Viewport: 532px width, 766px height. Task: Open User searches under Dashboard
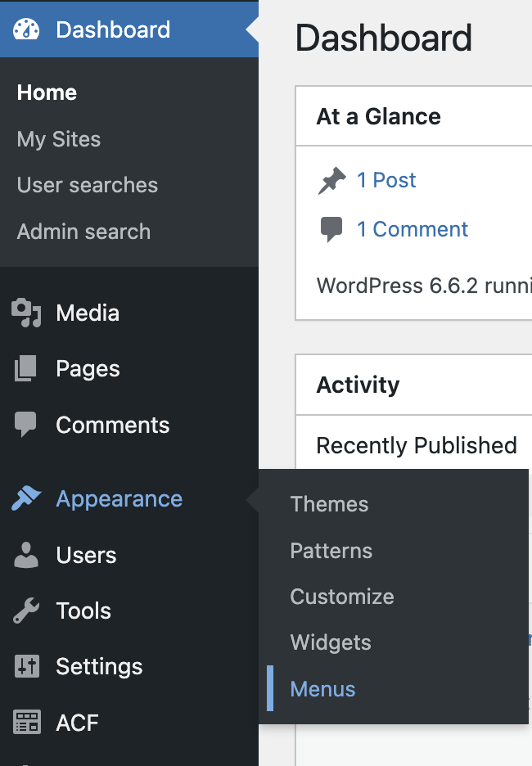88,185
